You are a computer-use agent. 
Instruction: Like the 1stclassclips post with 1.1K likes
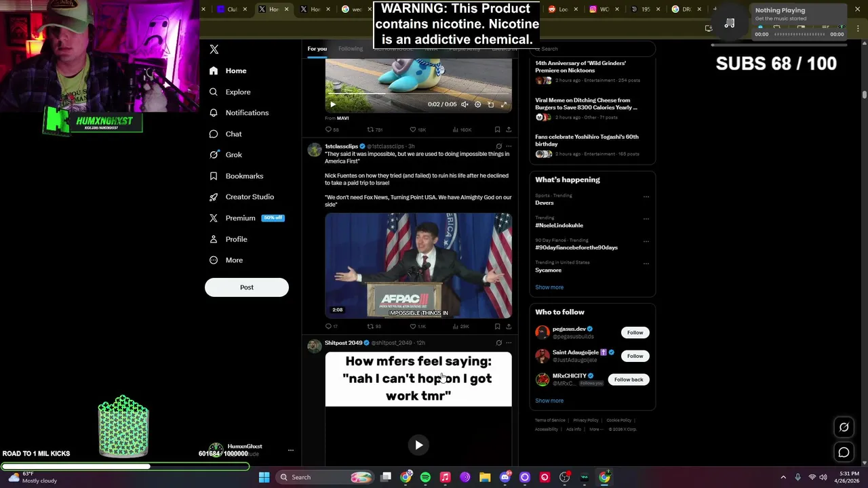coord(418,327)
